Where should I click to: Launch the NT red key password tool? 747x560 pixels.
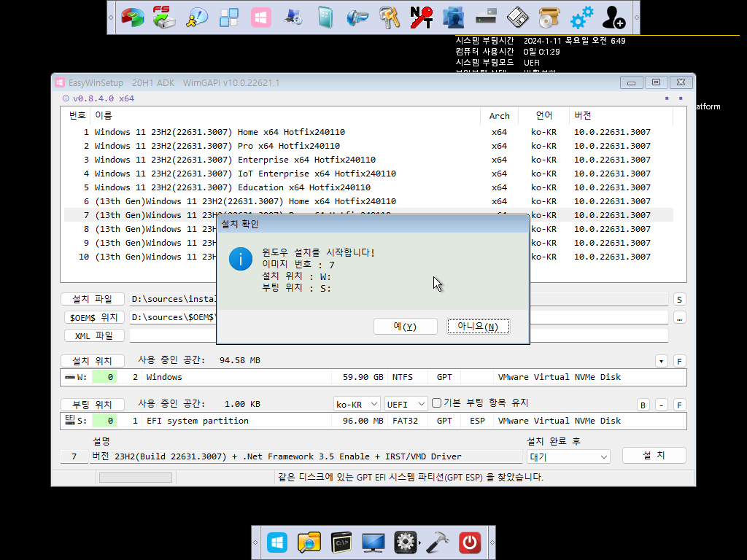pyautogui.click(x=421, y=17)
